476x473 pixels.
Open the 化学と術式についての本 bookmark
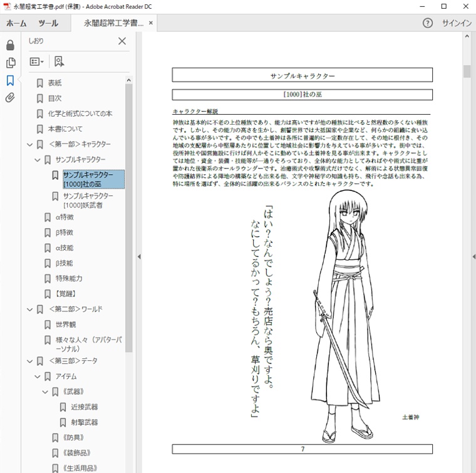coord(80,113)
